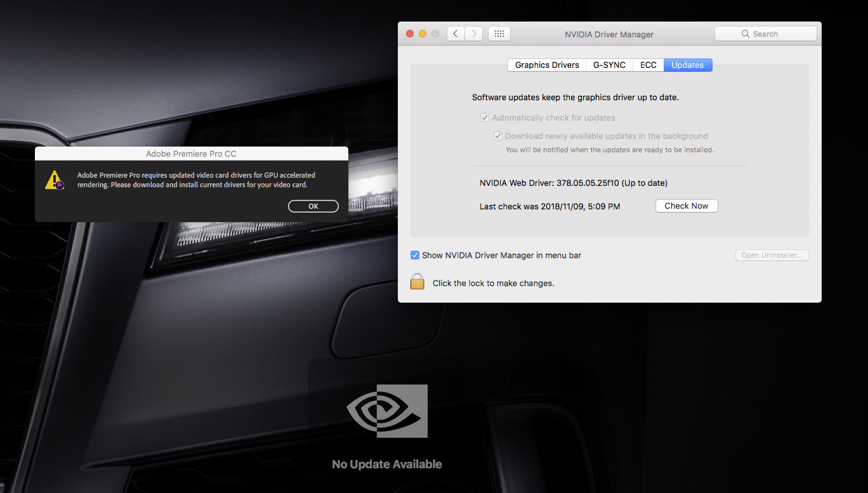
Task: Switch to the G-SYNC tab
Action: (x=609, y=65)
